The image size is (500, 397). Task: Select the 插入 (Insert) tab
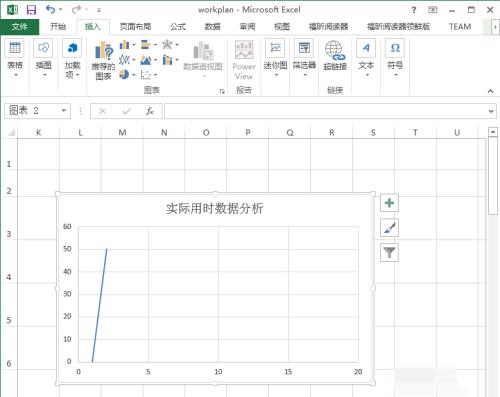(93, 27)
